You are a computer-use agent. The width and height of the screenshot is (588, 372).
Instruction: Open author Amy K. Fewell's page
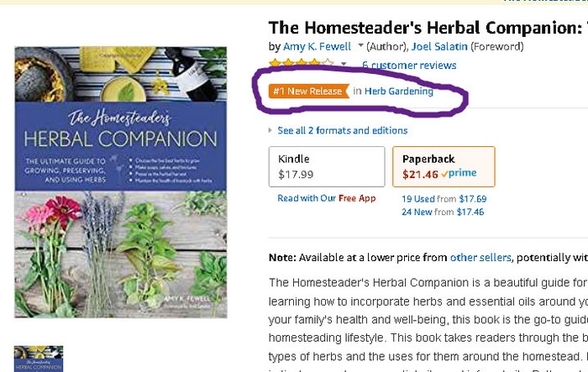(318, 46)
